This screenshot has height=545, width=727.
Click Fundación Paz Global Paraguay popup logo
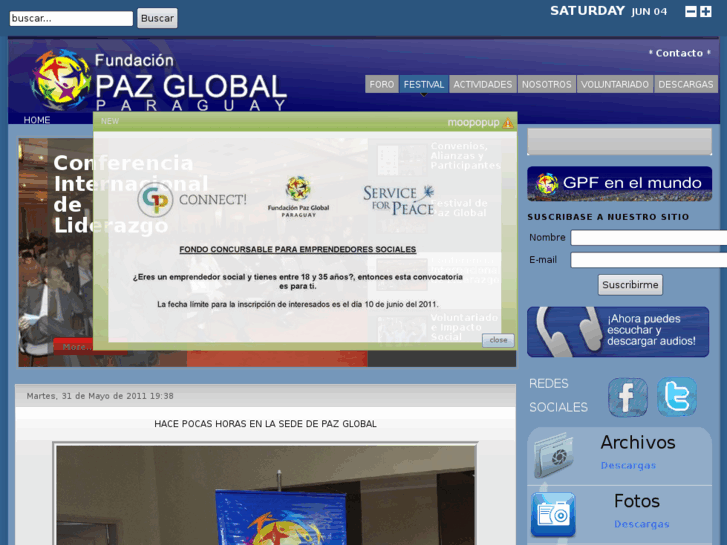point(298,197)
